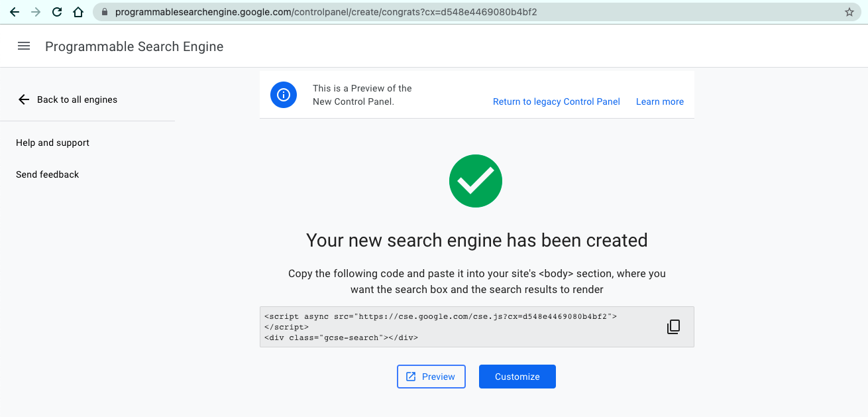The width and height of the screenshot is (868, 417).
Task: Copy the search engine embed code
Action: [673, 326]
